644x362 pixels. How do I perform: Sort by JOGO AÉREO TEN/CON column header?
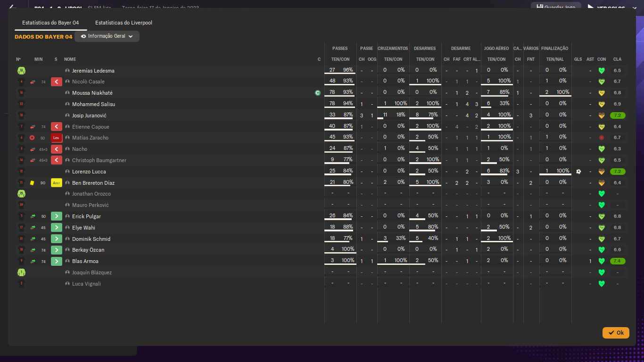496,59
